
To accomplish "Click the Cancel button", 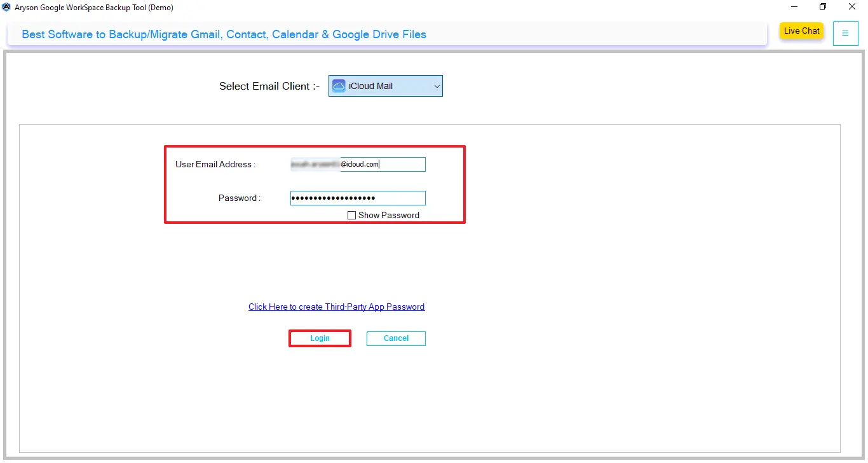I will pyautogui.click(x=395, y=338).
